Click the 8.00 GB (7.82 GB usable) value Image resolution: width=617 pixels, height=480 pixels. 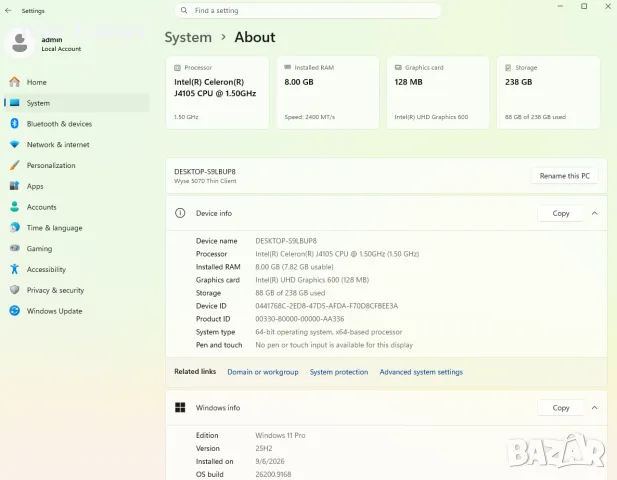point(294,267)
